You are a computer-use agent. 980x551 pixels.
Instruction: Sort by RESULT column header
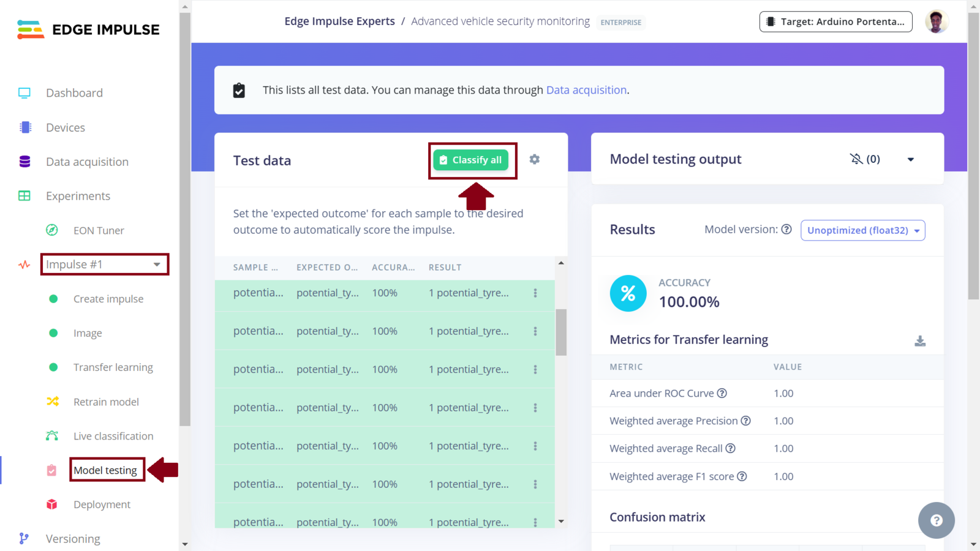(x=445, y=268)
